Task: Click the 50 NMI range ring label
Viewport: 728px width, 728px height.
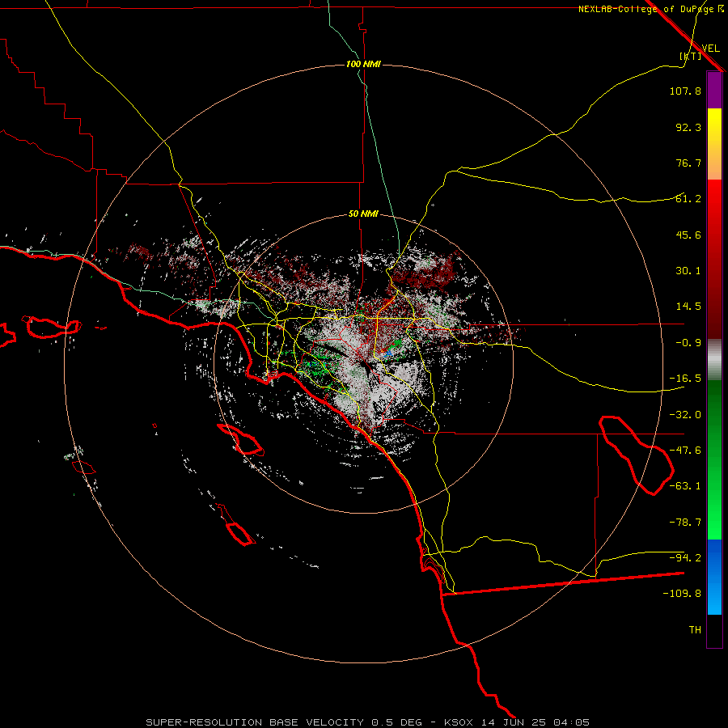Action: tap(363, 214)
